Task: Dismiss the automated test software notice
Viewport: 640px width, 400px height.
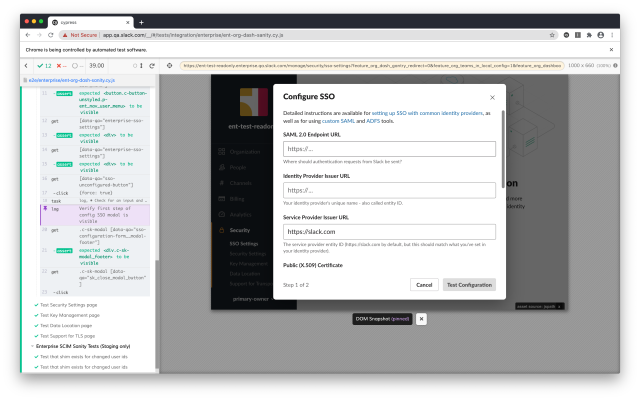Action: coord(611,50)
